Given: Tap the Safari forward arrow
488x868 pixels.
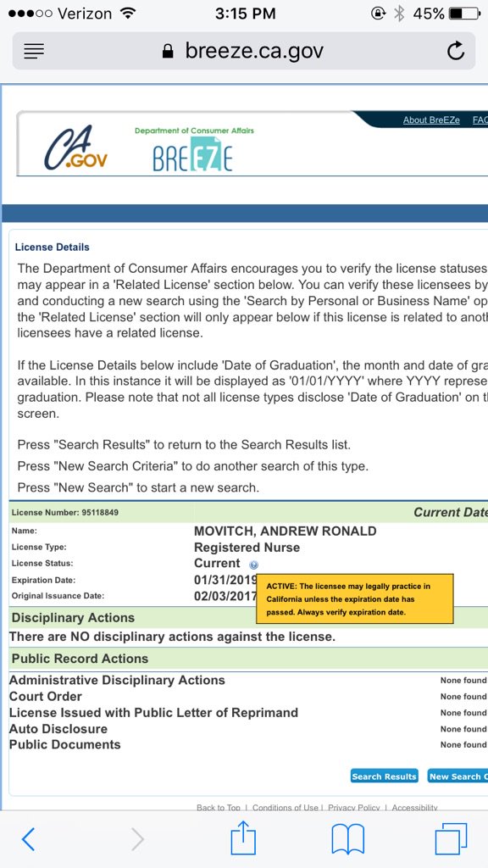Looking at the screenshot, I should tap(138, 839).
